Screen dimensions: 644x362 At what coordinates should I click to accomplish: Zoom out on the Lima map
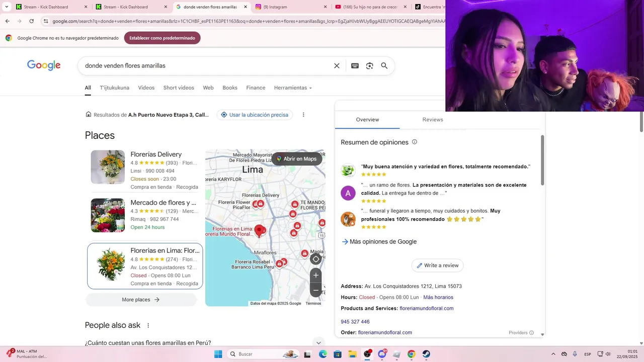(x=316, y=290)
